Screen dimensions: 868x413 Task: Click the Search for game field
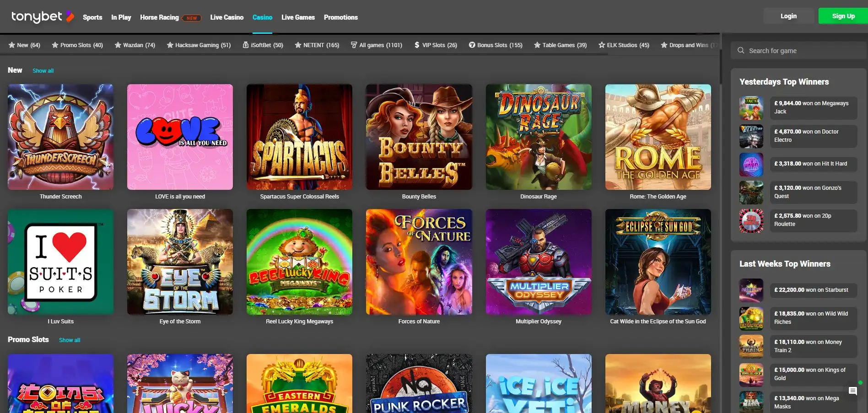(801, 51)
